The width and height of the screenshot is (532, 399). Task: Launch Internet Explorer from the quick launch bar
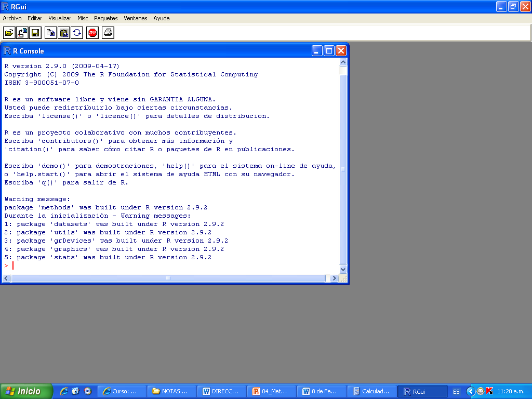(x=64, y=391)
